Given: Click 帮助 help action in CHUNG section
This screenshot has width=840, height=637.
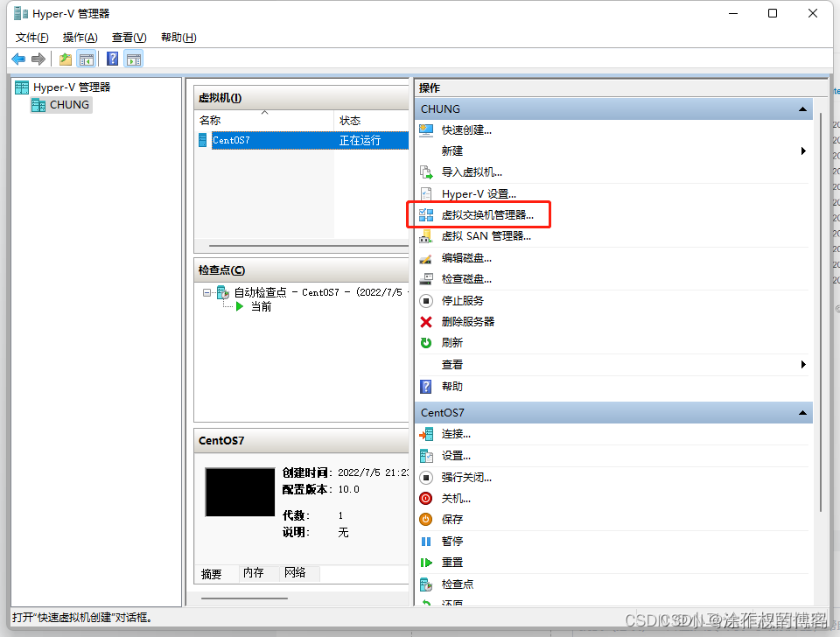Looking at the screenshot, I should pyautogui.click(x=451, y=386).
